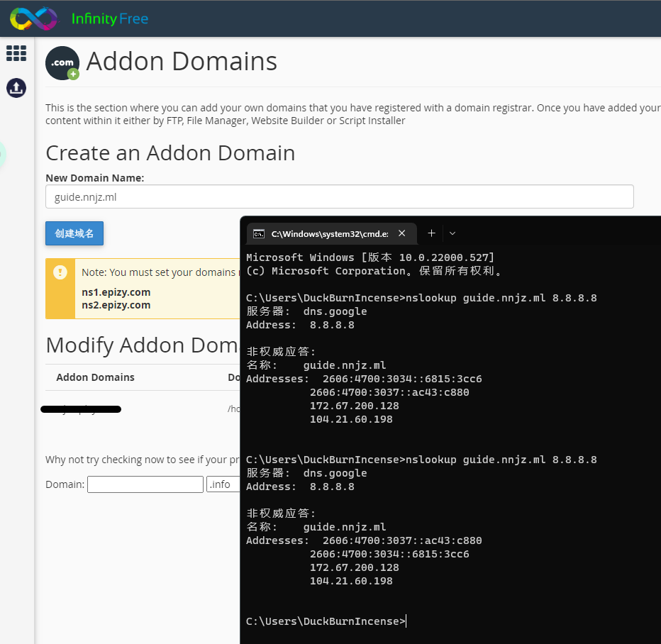Click the ns1.epizy.com nameserver text
The image size is (661, 644).
click(x=116, y=292)
